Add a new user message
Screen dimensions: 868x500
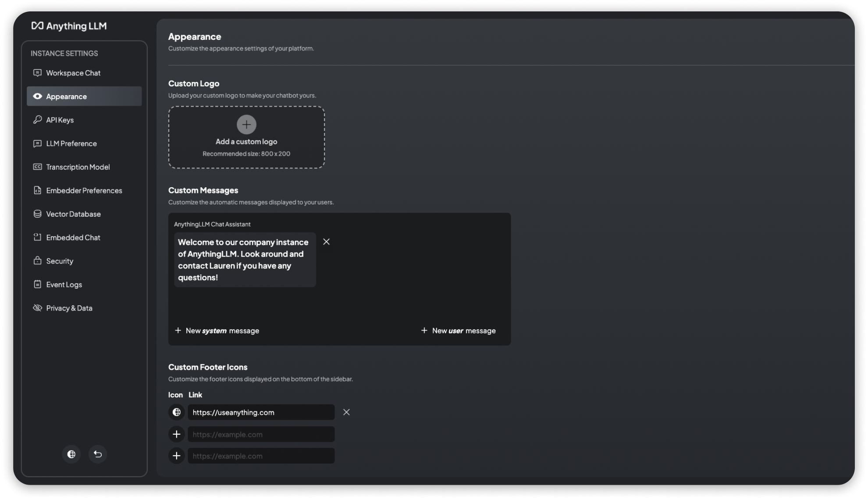[458, 331]
